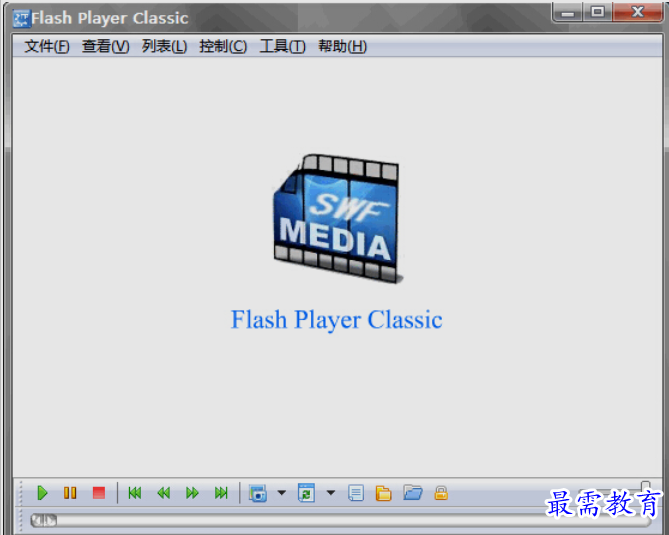Click the blue open folder icon

(x=413, y=493)
